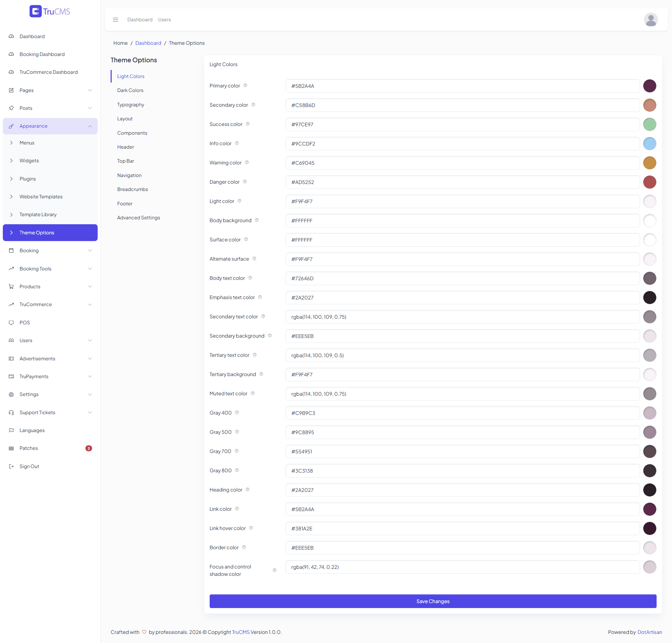This screenshot has height=643, width=672.
Task: Click the Sign Out icon
Action: pos(11,466)
